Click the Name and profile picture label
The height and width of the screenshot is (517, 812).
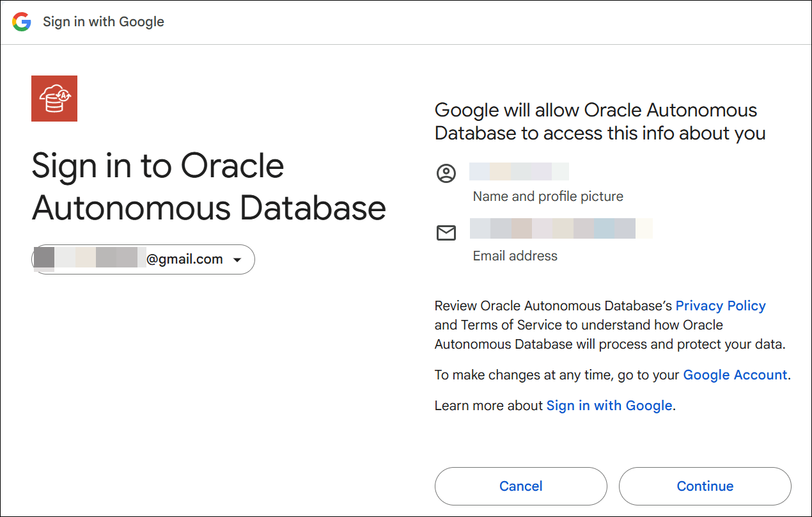pyautogui.click(x=547, y=196)
